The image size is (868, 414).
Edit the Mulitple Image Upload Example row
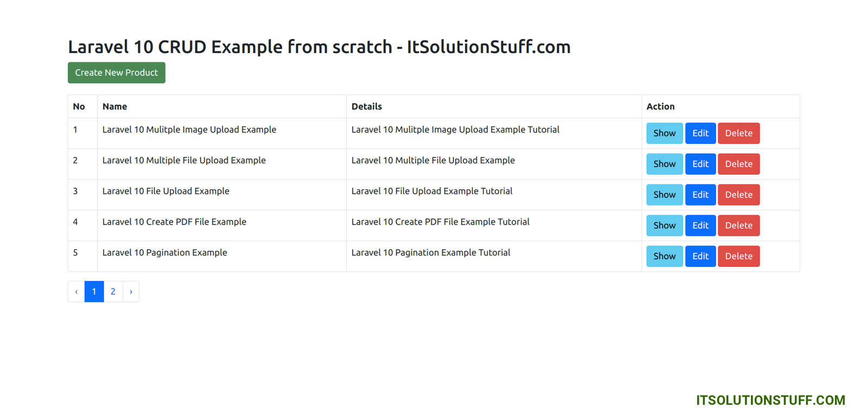pyautogui.click(x=700, y=133)
